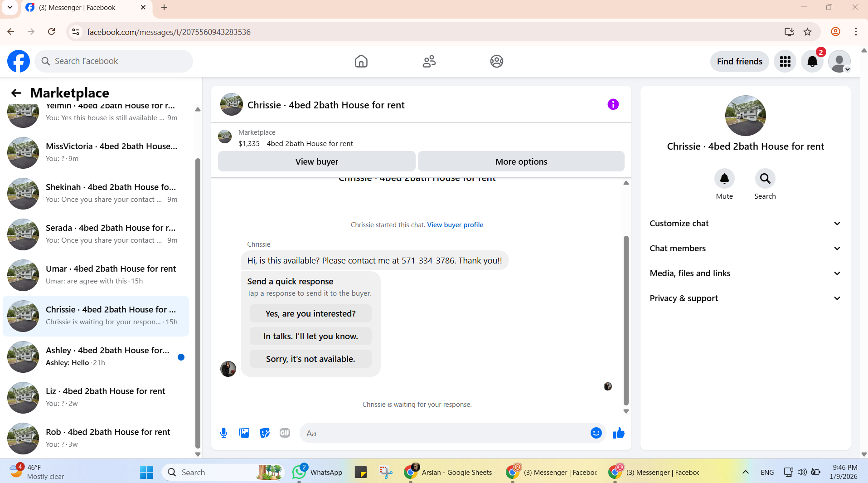Screen dimensions: 868x483
Task: Click the $1,335 - 4bed 2bath House listing text
Action: pos(296,144)
